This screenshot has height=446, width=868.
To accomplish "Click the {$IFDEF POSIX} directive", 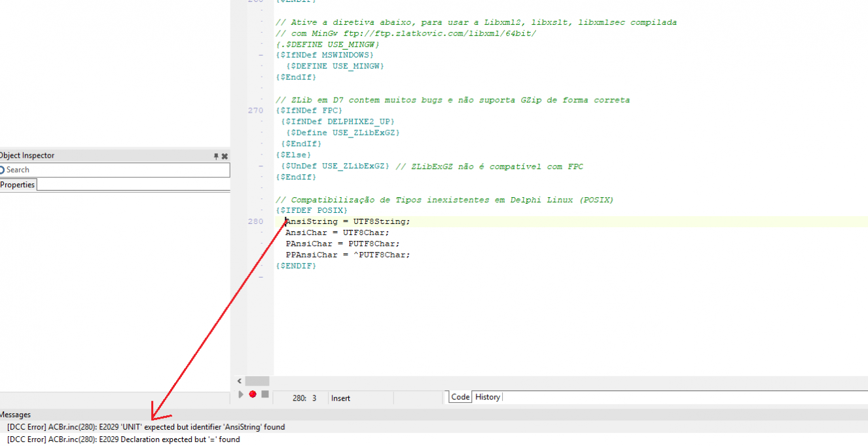I will pyautogui.click(x=312, y=210).
